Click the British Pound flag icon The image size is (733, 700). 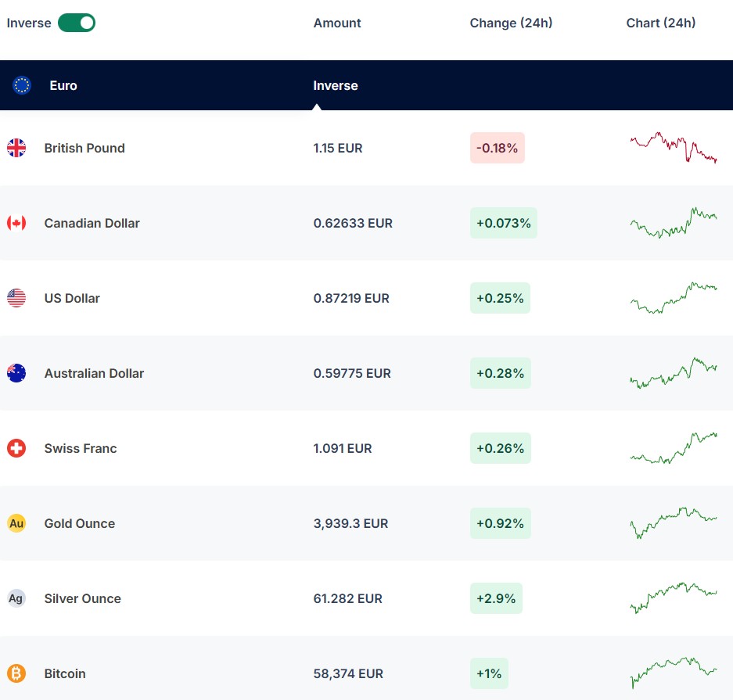(x=16, y=148)
